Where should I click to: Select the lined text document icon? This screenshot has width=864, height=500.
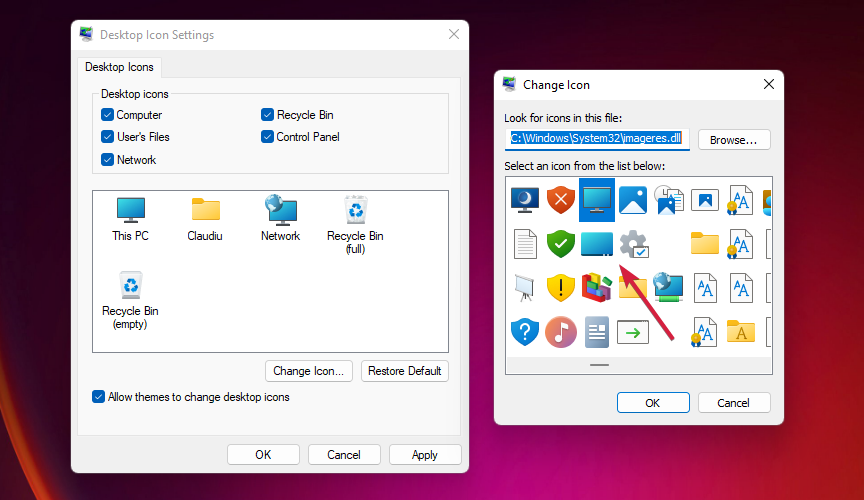(525, 244)
